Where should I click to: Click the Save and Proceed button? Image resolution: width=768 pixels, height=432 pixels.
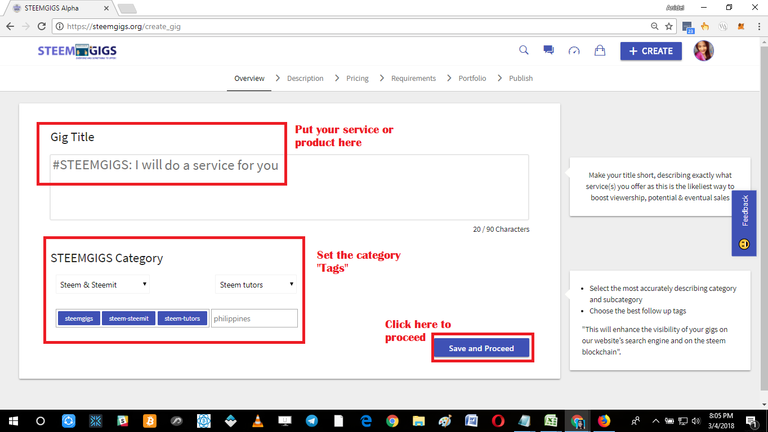(x=481, y=348)
